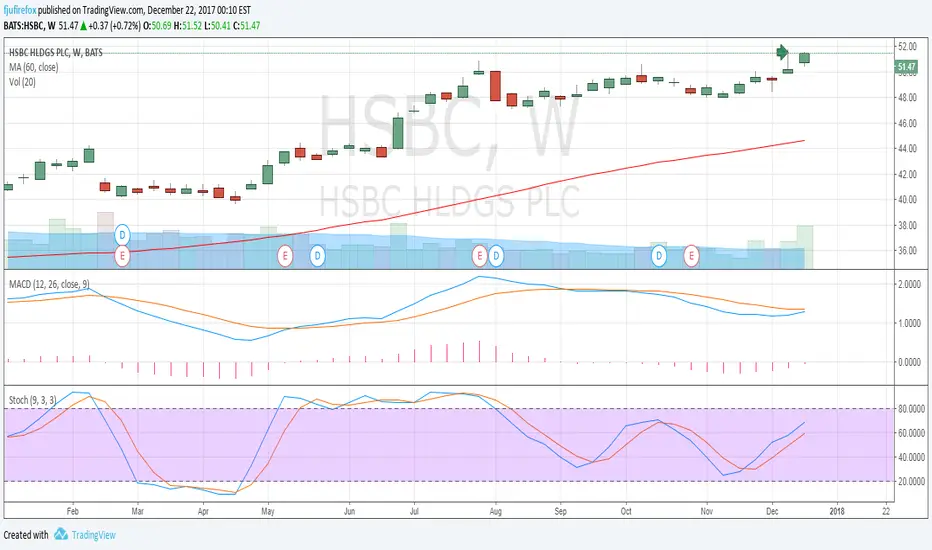Select the MA (60, close) indicator label
Viewport: 932px width, 550px height.
pos(33,67)
